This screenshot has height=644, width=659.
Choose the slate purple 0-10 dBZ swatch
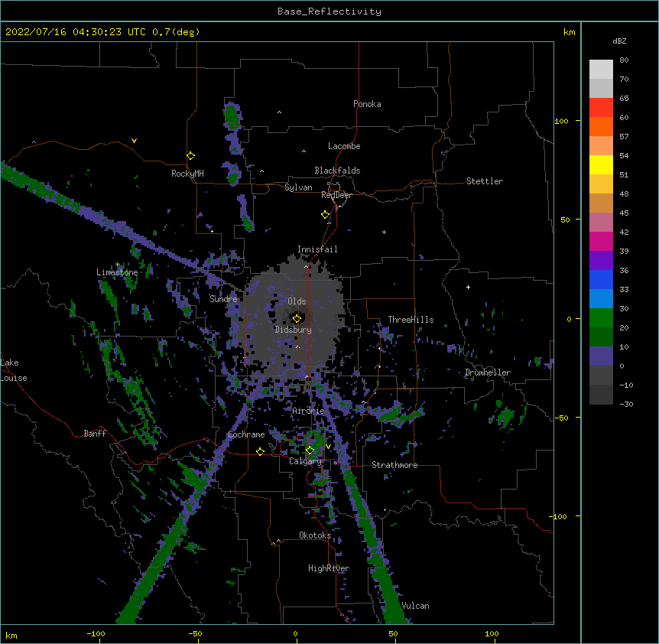tap(601, 356)
